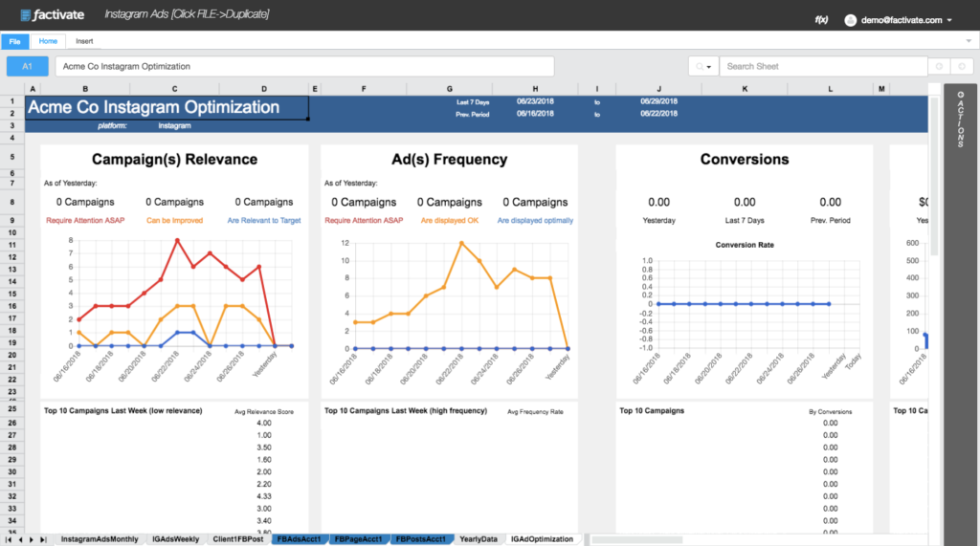Jump to the last sheet tab
This screenshot has width=980, height=546.
pyautogui.click(x=43, y=539)
